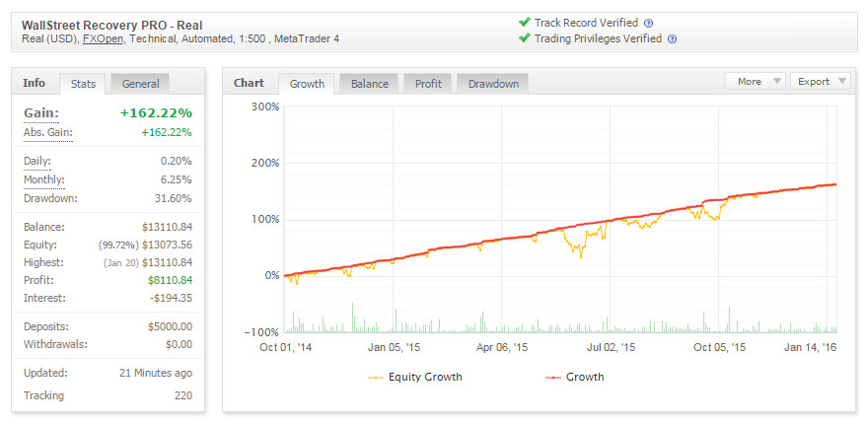
Task: Click the 6.25% Monthly value
Action: click(x=176, y=179)
